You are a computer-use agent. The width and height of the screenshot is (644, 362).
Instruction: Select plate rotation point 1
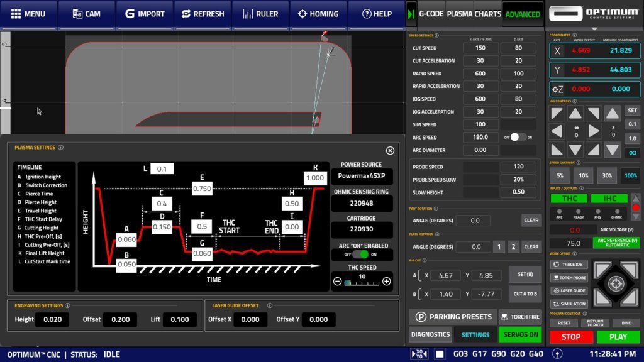point(499,246)
